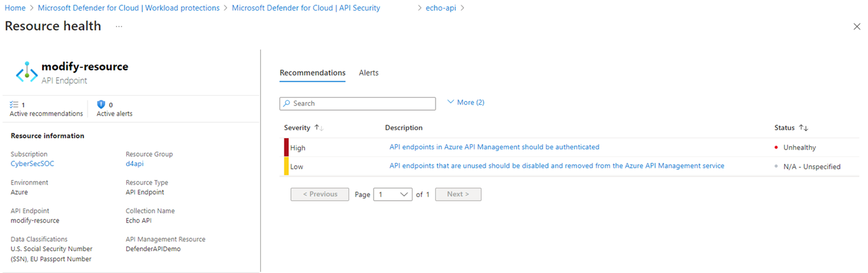
Task: Open the authenticated API endpoints recommendation
Action: (494, 147)
